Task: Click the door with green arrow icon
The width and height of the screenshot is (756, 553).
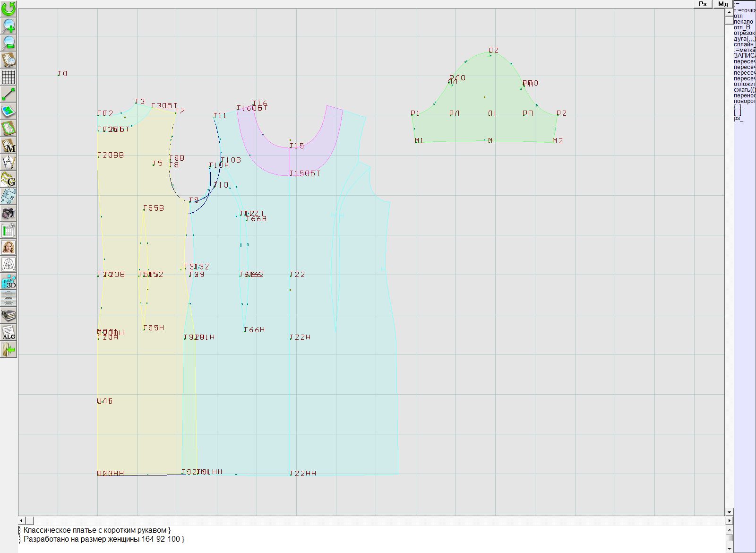Action: 9,350
